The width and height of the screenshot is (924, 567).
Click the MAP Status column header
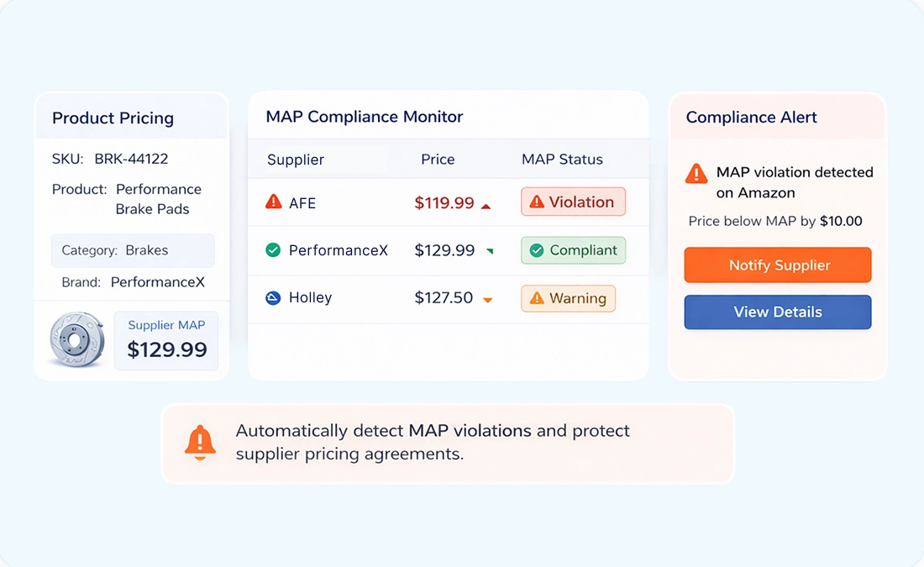562,160
